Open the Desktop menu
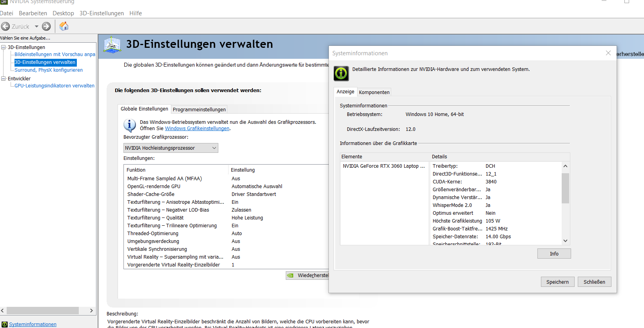 63,13
